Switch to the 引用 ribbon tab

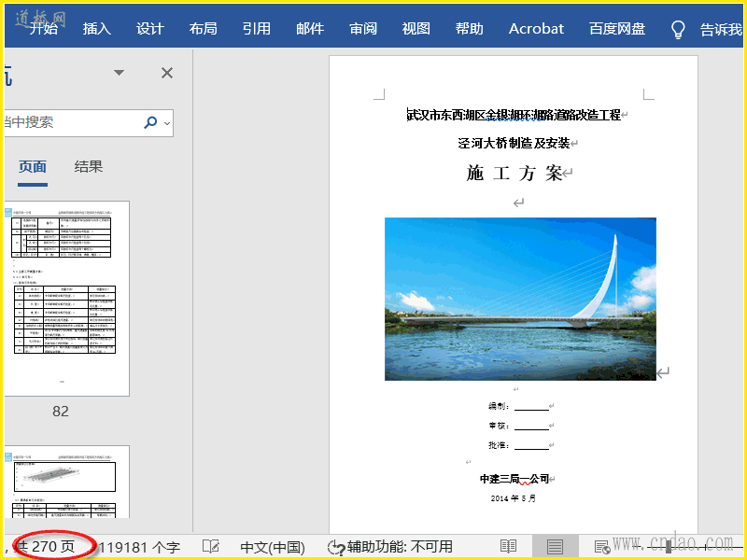(257, 29)
